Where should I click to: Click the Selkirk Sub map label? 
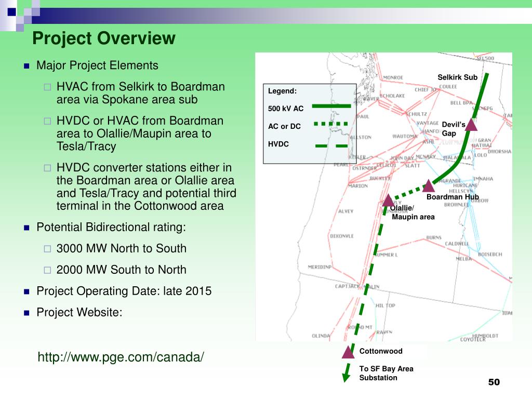click(457, 77)
